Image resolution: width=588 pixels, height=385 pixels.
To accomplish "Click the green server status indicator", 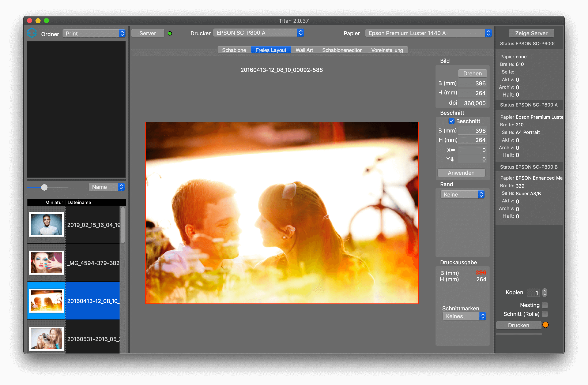I will (x=170, y=33).
